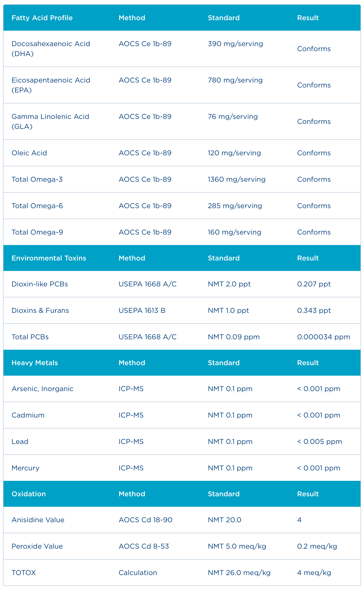Viewport: 364px width, 591px height.
Task: Click the USEPA 1613 B method cell
Action: coord(142,310)
